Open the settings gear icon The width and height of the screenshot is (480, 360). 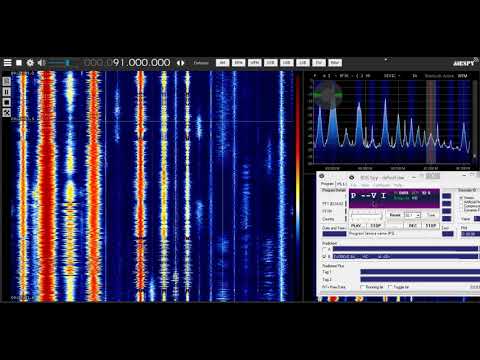click(x=30, y=63)
